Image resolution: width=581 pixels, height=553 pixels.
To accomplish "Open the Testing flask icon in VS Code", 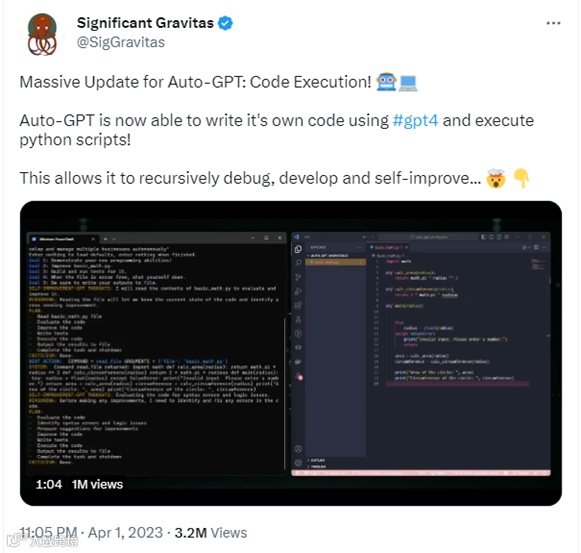I will 298,319.
